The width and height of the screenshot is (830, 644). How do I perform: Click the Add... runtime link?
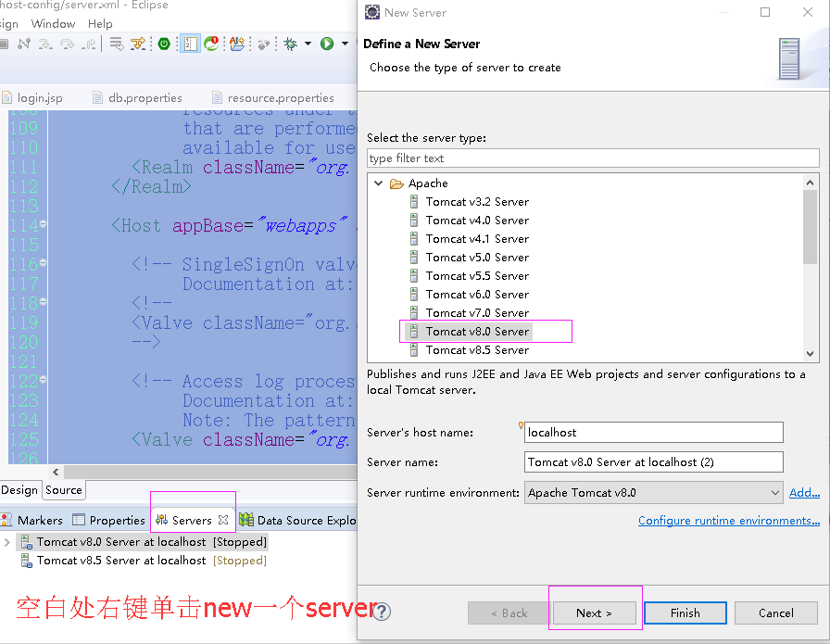tap(804, 493)
